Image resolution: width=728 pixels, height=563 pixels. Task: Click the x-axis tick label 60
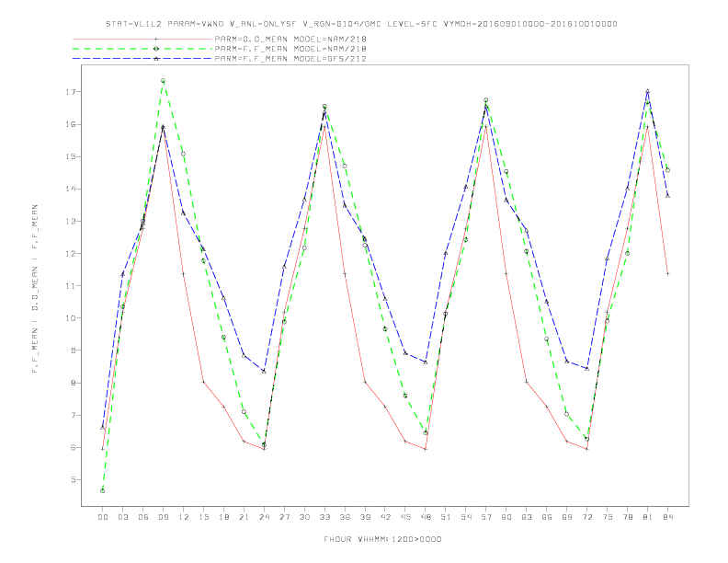tap(506, 517)
